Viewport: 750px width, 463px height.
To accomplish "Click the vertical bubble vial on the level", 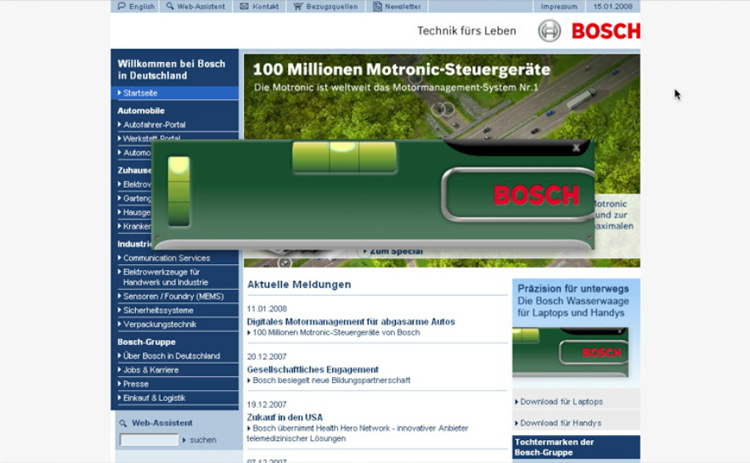I will [x=179, y=191].
